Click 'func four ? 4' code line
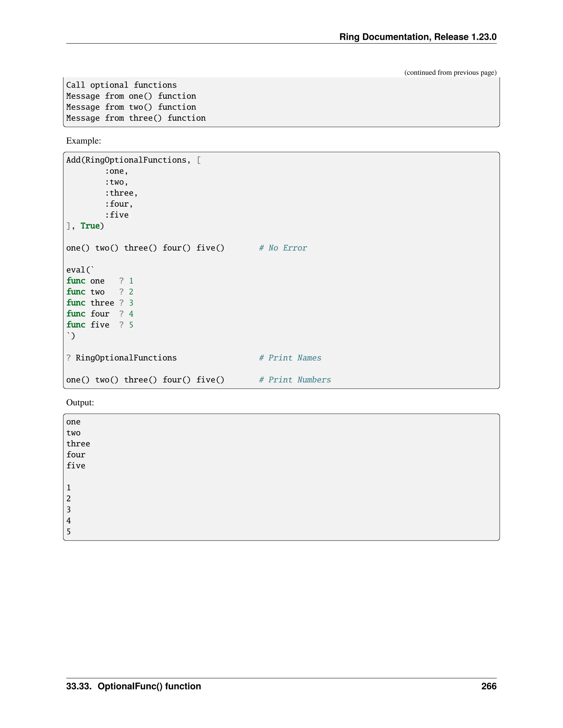The image size is (563, 728). pos(100,314)
